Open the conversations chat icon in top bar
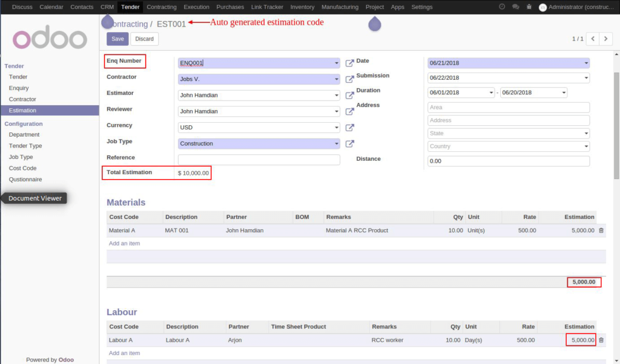 click(516, 7)
